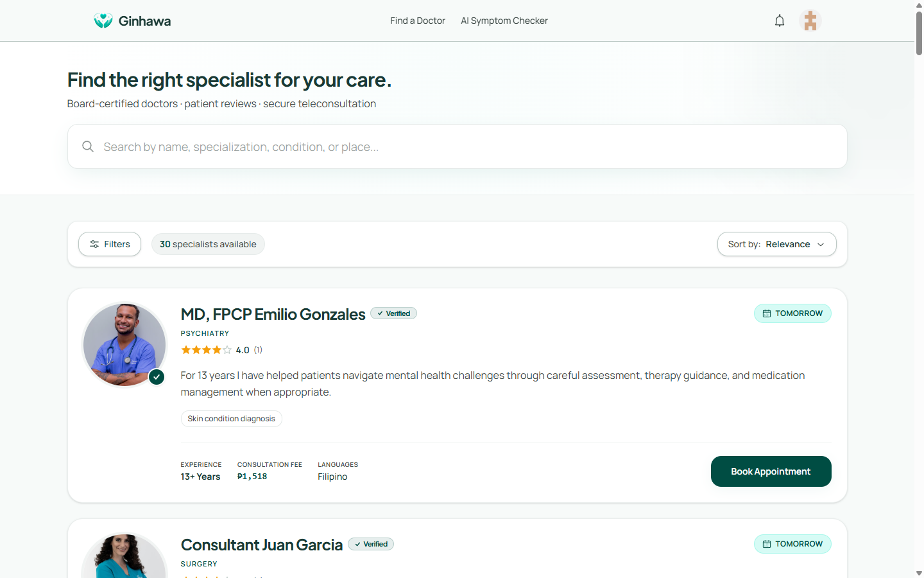Open the Sort by Relevance dropdown
Screen dimensions: 924x578
pos(776,244)
